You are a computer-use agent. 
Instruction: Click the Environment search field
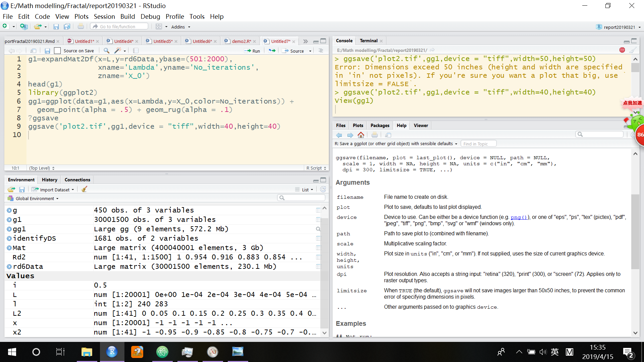(x=301, y=198)
